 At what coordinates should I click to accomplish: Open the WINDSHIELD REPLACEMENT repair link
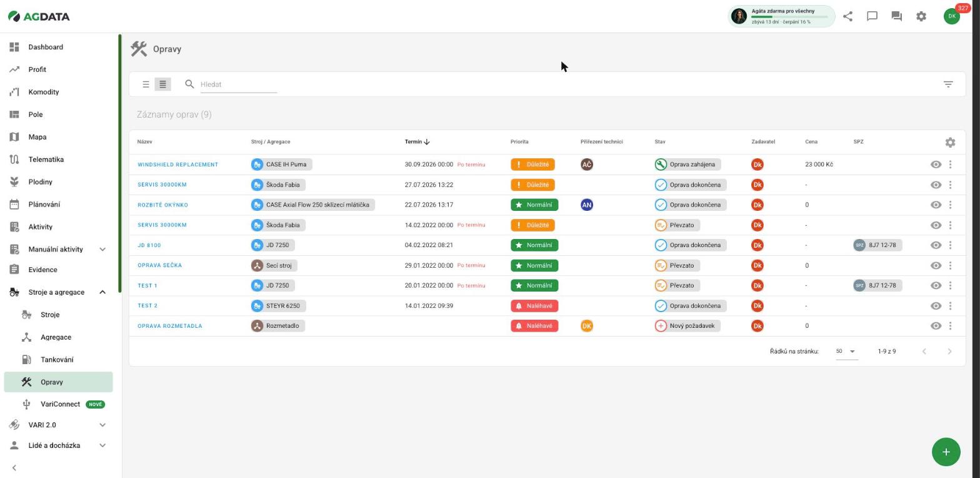pos(177,165)
